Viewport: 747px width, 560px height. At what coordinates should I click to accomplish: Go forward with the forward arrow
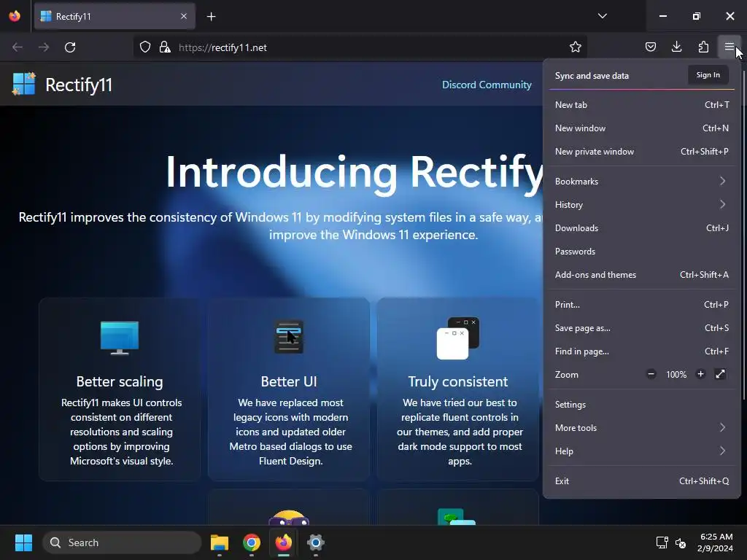tap(44, 47)
